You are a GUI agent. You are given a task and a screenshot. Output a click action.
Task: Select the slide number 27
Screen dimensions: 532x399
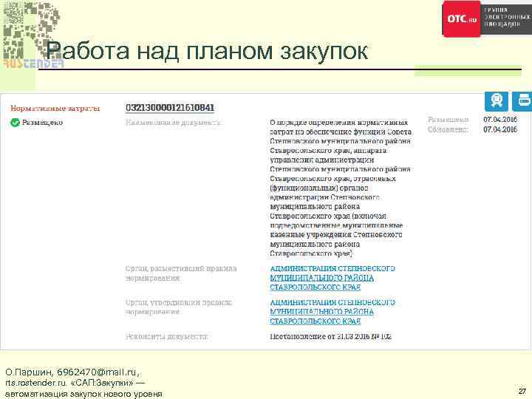(x=522, y=391)
